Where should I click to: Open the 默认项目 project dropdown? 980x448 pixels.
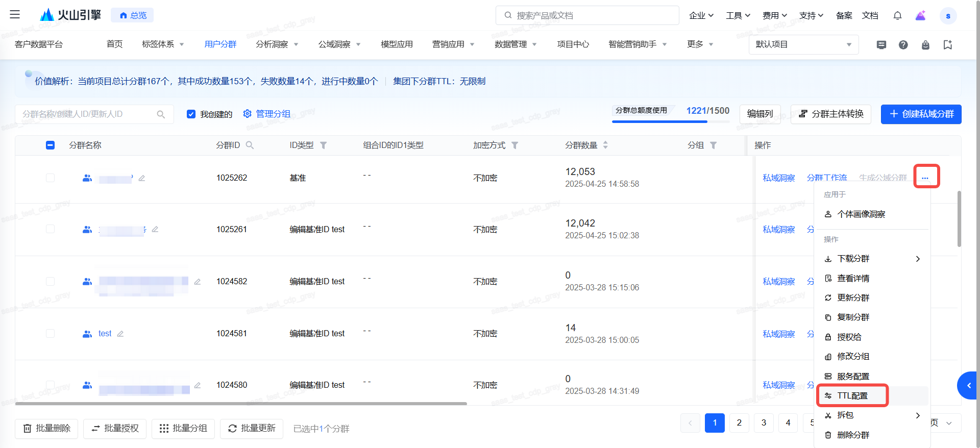pos(803,45)
